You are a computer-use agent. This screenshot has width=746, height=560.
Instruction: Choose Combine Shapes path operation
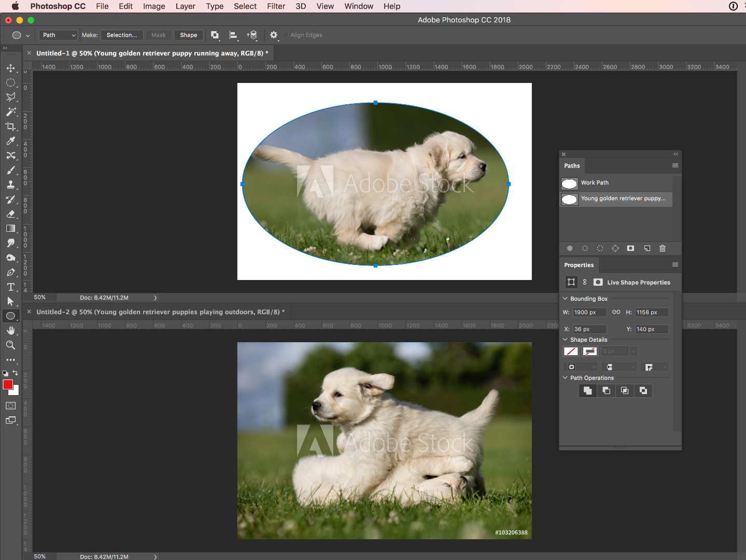(588, 391)
